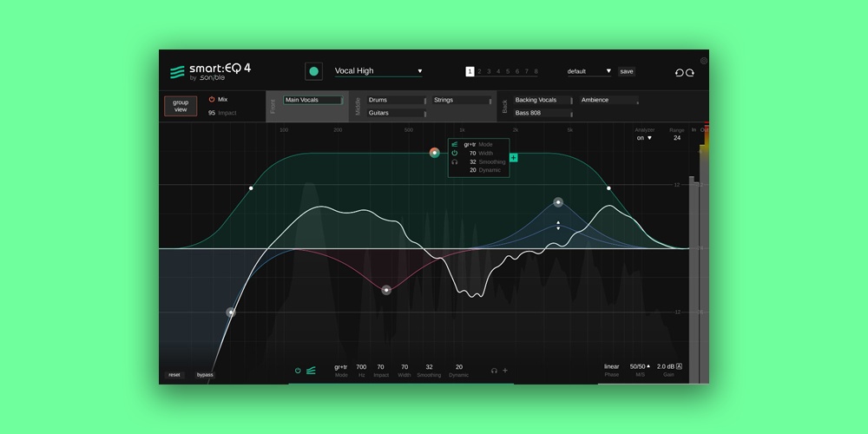The image size is (868, 434).
Task: Select state slot 1
Action: pyautogui.click(x=470, y=71)
